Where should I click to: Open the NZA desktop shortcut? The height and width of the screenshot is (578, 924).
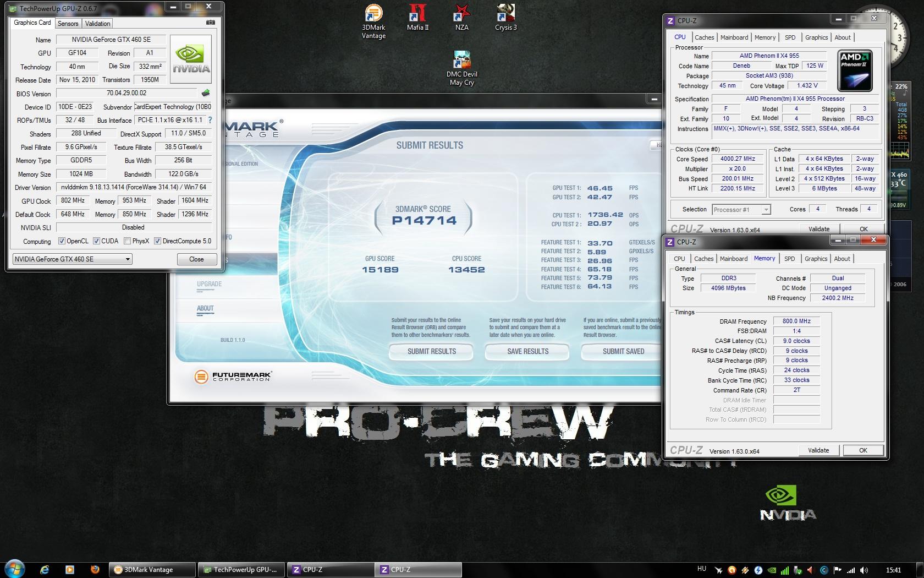(x=461, y=18)
